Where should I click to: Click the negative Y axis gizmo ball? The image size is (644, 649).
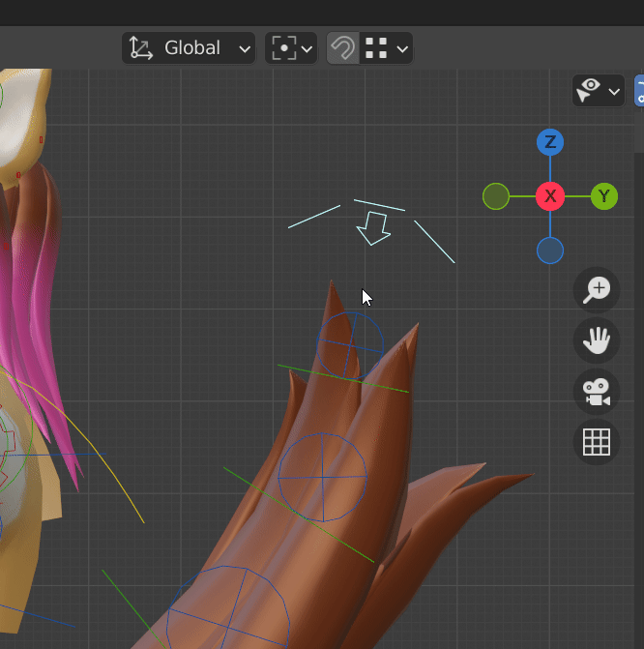click(x=496, y=196)
